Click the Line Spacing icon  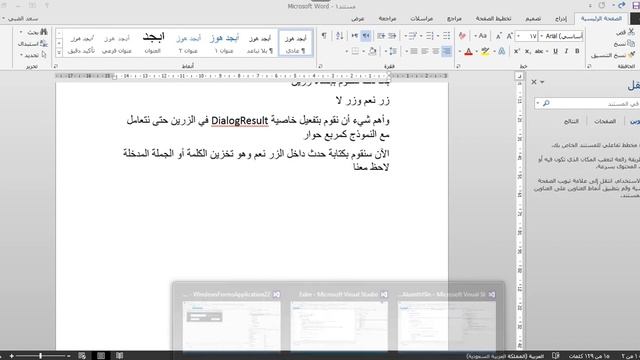coord(393,51)
